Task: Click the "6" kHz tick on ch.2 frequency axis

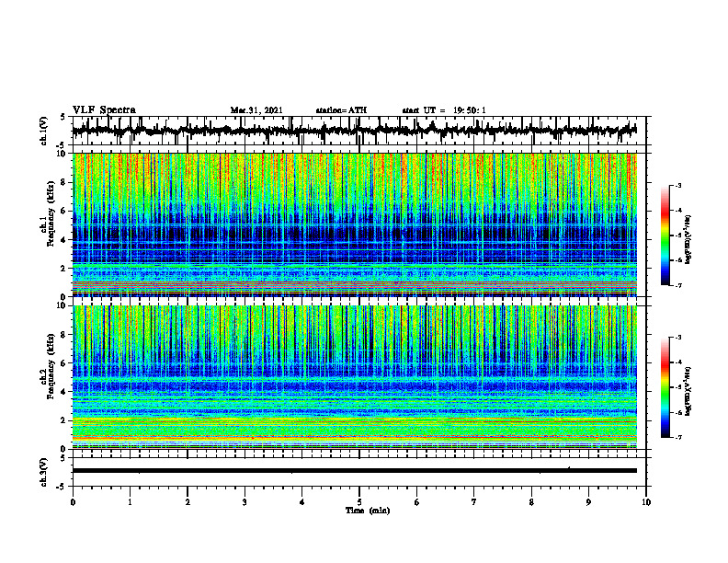Action: coord(64,363)
